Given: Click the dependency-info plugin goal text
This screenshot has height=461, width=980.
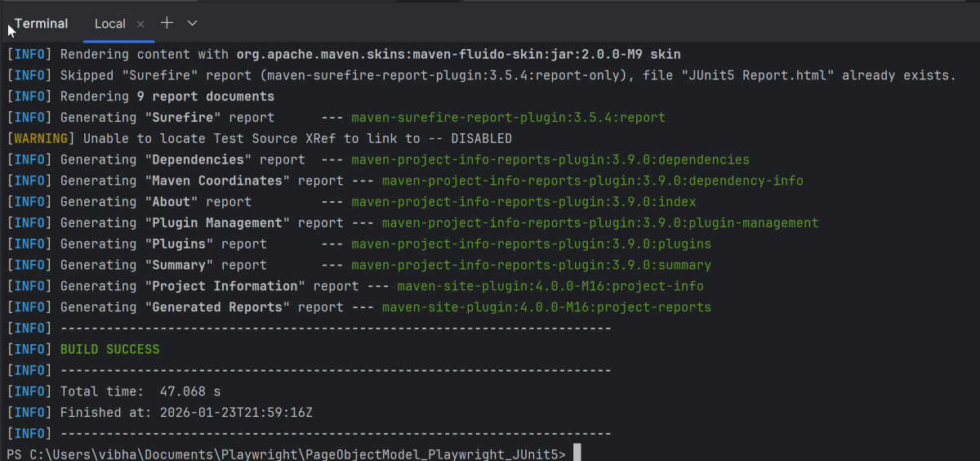Looking at the screenshot, I should [592, 181].
